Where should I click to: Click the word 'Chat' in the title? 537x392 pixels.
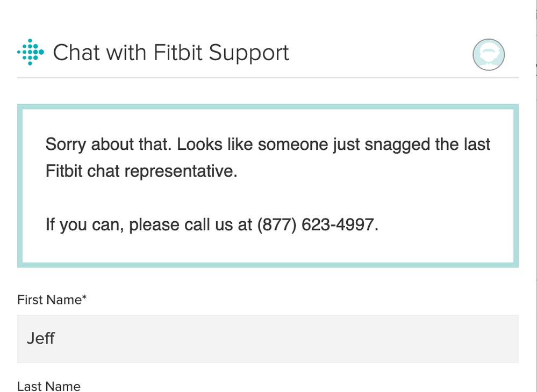pos(76,53)
